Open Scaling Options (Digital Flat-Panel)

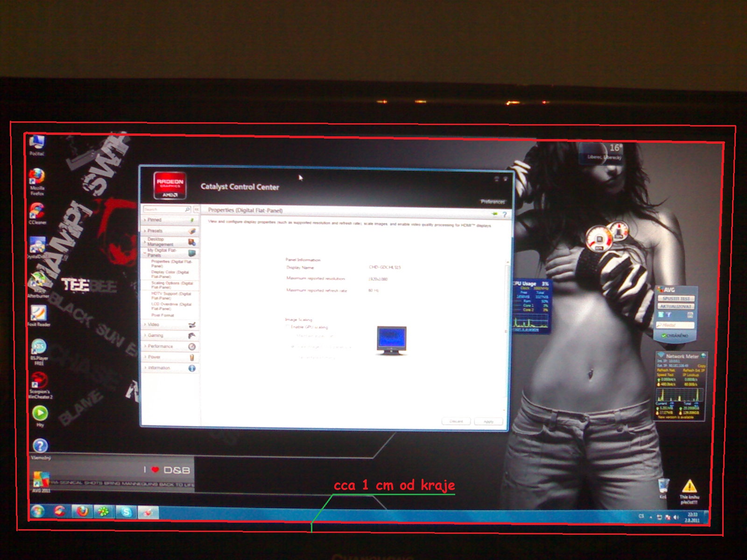point(172,285)
